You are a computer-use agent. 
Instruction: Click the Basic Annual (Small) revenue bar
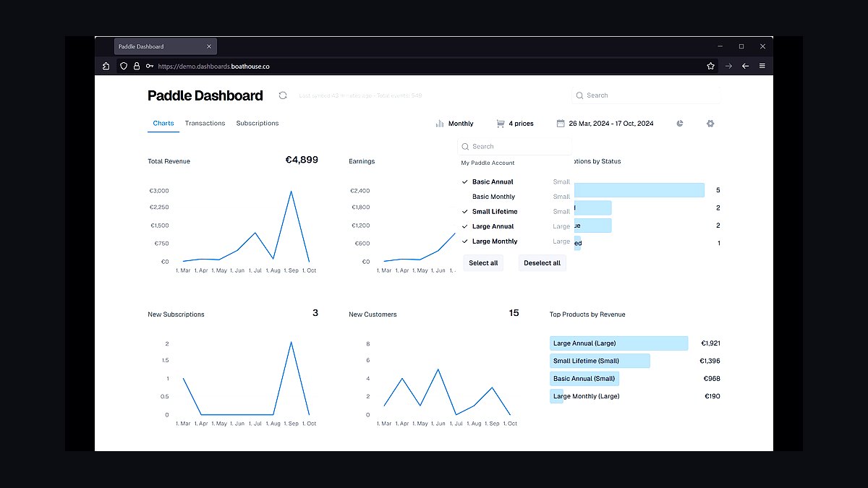(x=584, y=379)
